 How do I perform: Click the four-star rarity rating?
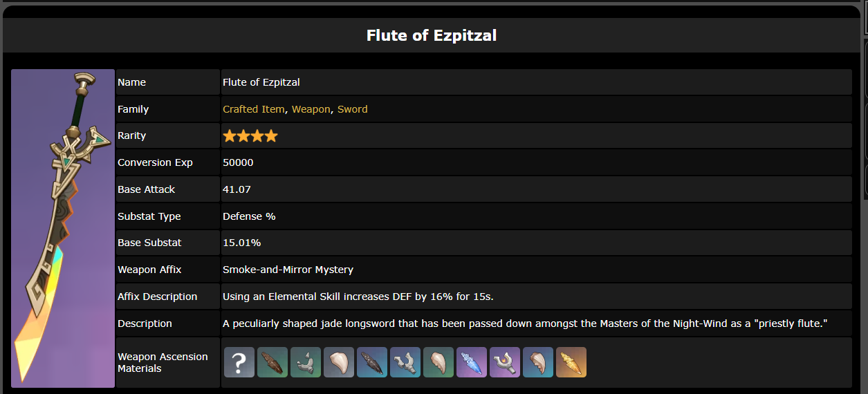tap(250, 136)
